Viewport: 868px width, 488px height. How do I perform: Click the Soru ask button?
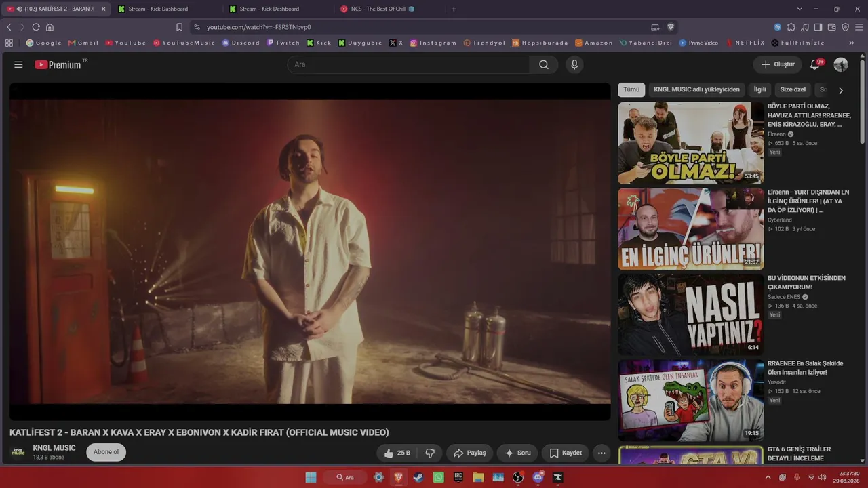517,453
